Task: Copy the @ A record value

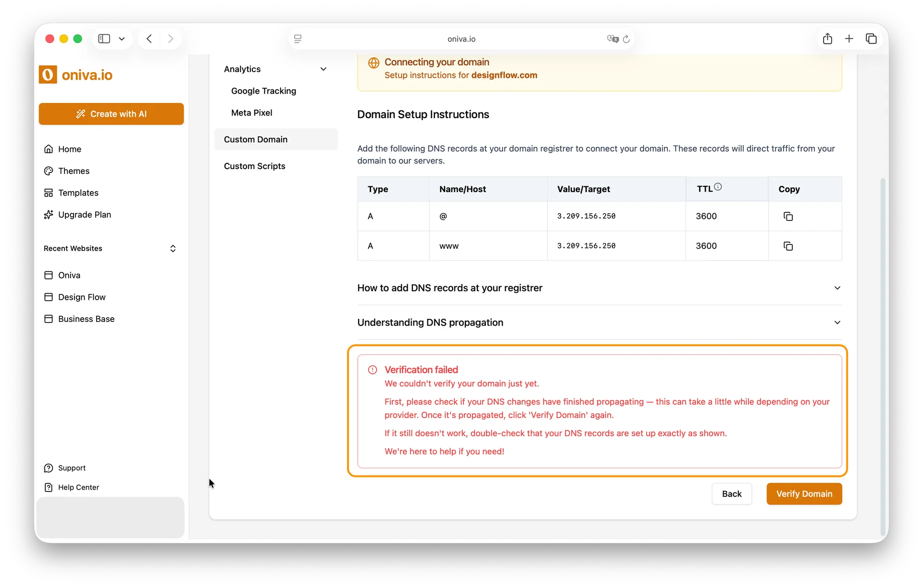Action: point(788,216)
